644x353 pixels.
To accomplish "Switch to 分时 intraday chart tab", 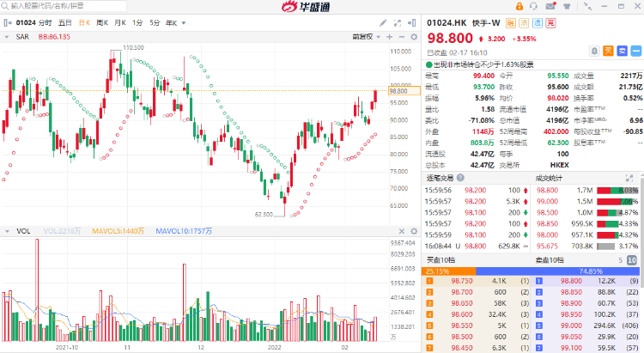I will pos(44,21).
